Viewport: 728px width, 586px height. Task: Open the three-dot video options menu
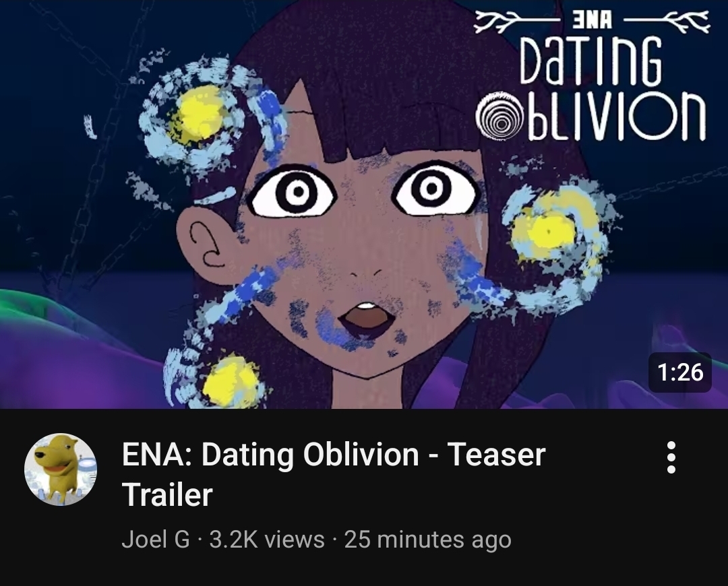point(671,457)
